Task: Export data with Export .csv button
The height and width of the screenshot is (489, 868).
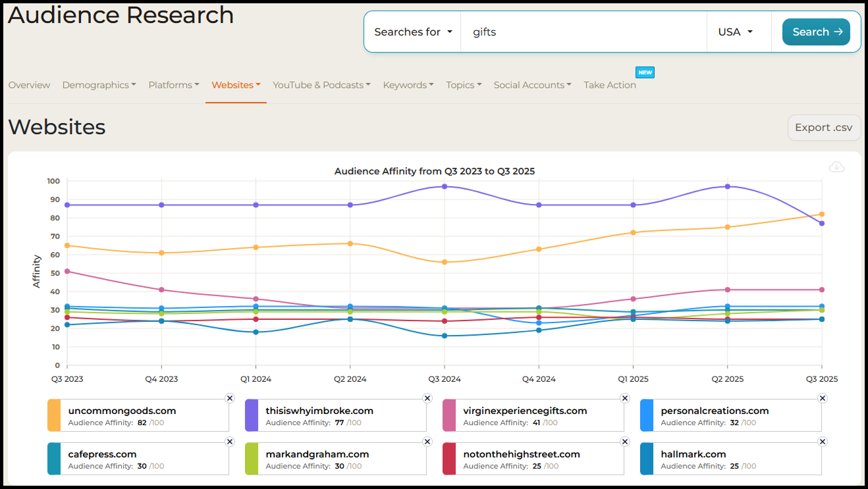Action: click(824, 128)
